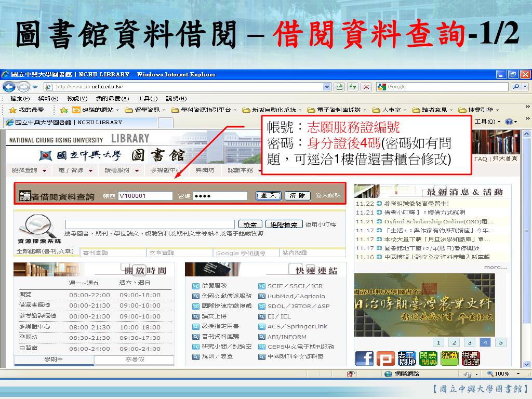
Task: Select banner slide number 4
Action: 485,343
